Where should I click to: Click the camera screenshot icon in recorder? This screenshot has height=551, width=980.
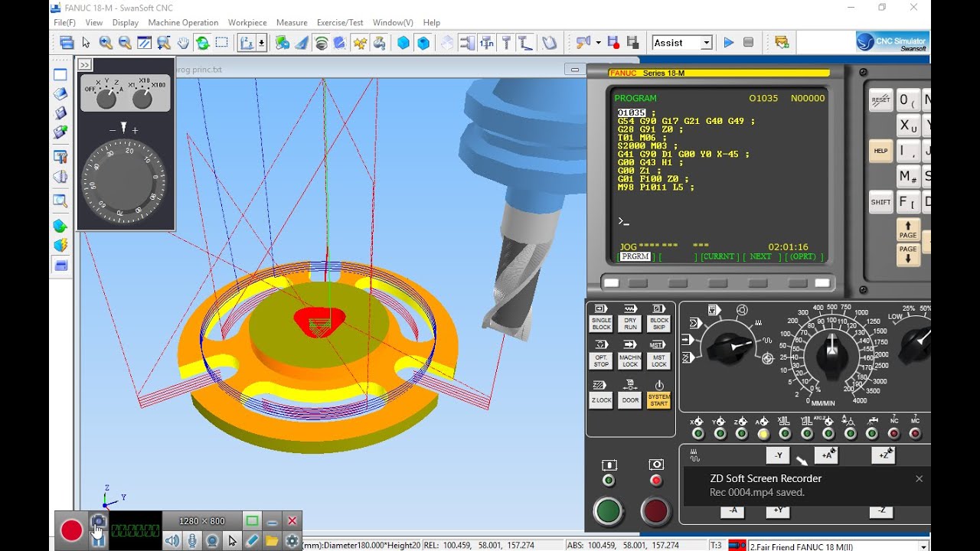click(98, 521)
